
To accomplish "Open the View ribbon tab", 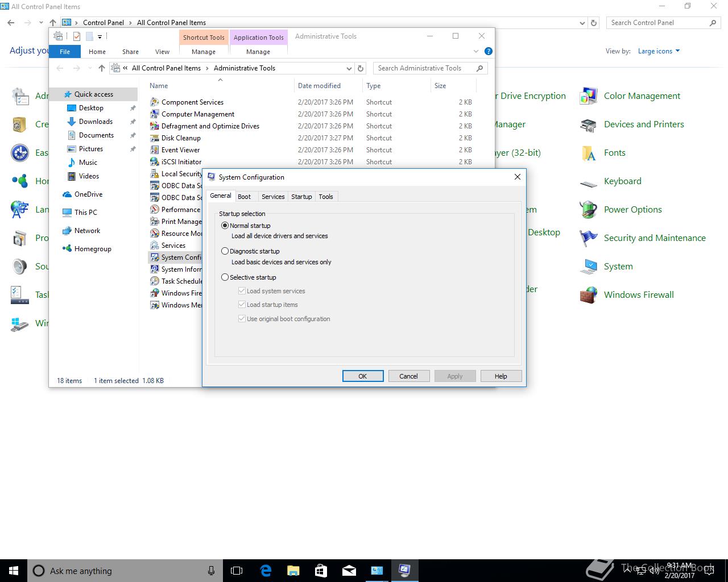I will pyautogui.click(x=162, y=52).
